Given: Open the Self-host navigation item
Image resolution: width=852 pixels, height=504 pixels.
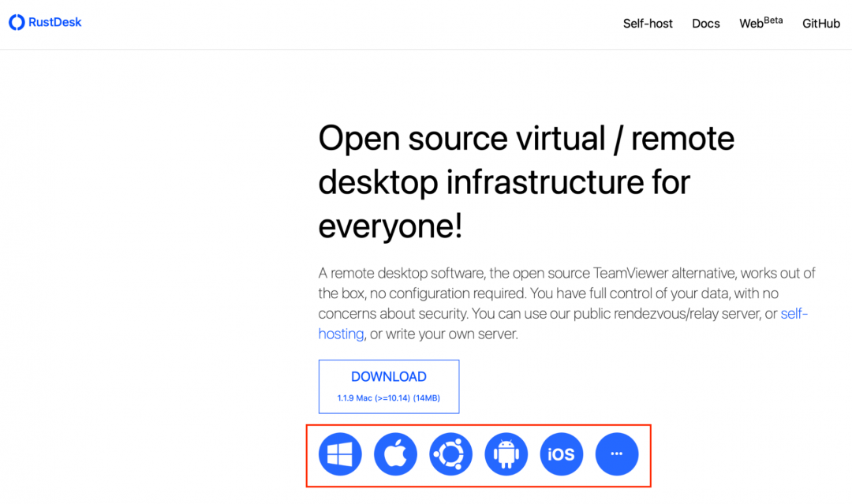Looking at the screenshot, I should (x=648, y=24).
